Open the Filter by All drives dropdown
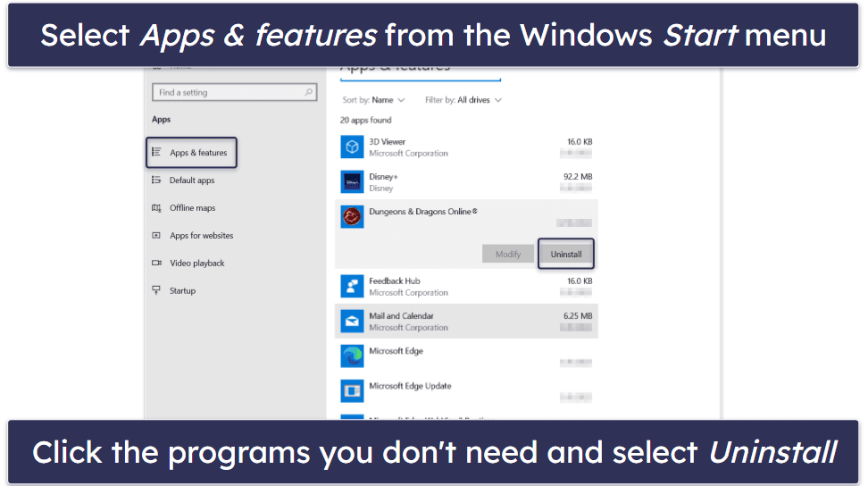The height and width of the screenshot is (486, 868). click(x=463, y=100)
